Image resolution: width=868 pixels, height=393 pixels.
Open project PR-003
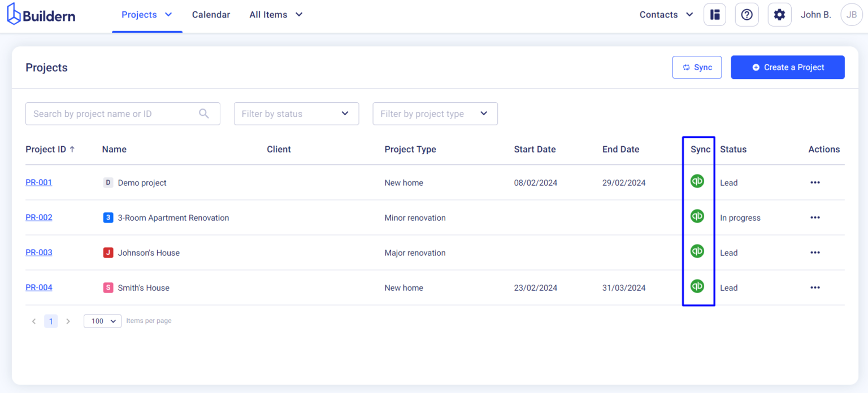tap(38, 252)
